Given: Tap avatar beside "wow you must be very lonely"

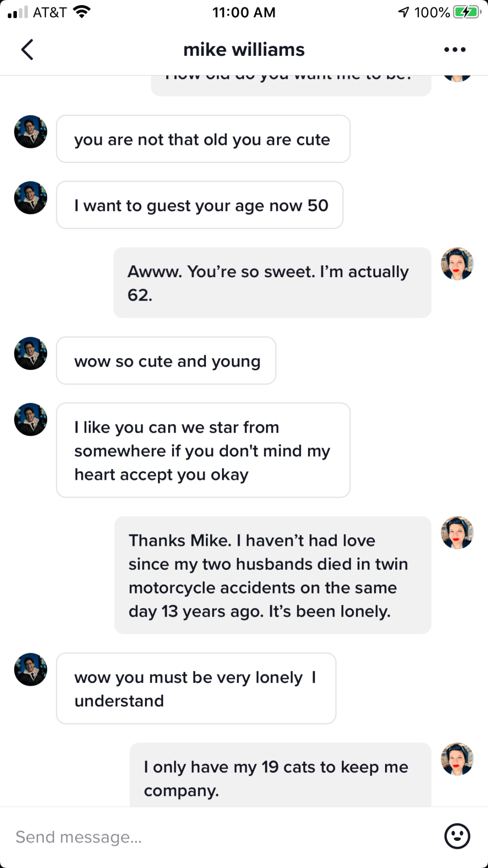Looking at the screenshot, I should tap(30, 670).
